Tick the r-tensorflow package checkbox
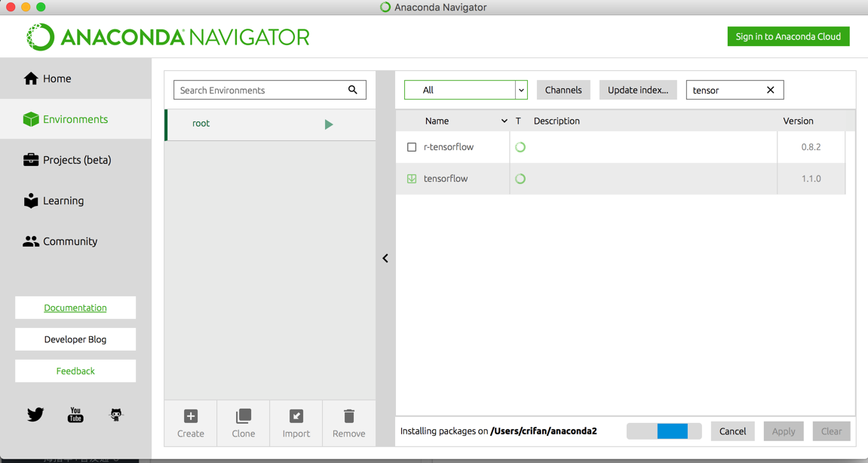 [411, 147]
